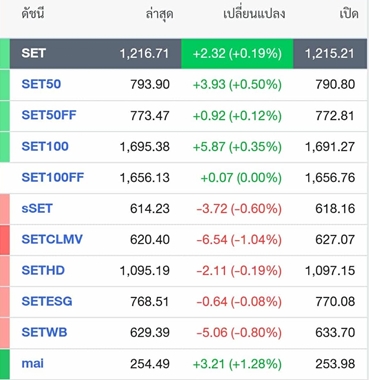Click the SET100 latest value 1,695.38
This screenshot has height=380, width=369.
coord(145,147)
